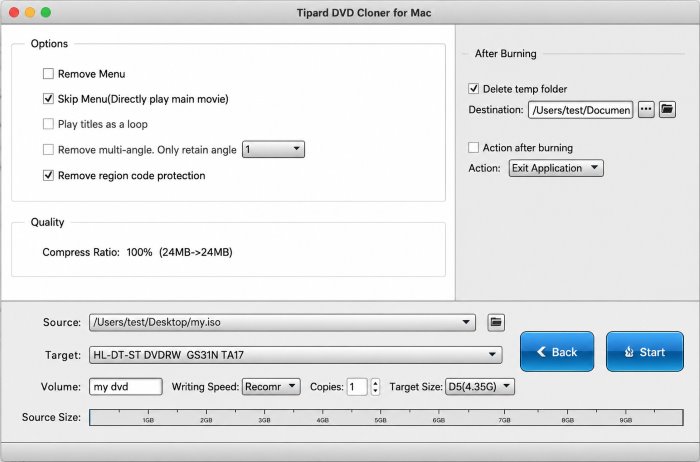The height and width of the screenshot is (462, 700).
Task: Toggle Play titles as a loop checkbox
Action: coord(48,124)
